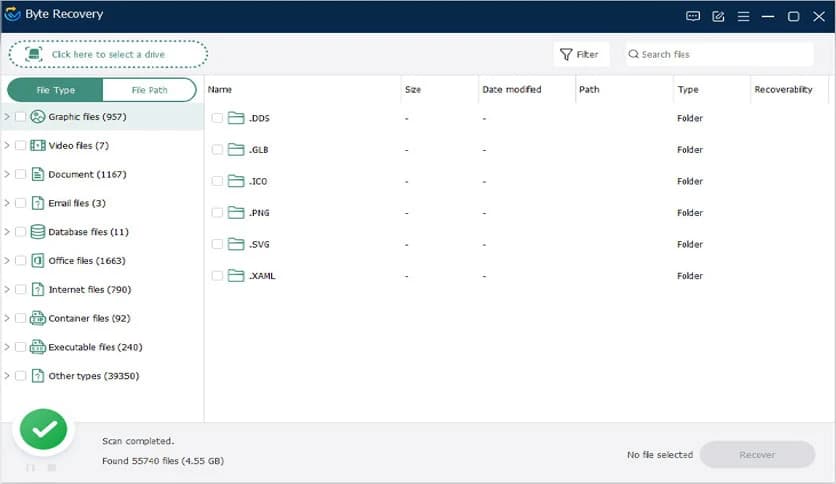Click the .SVG folder icon
836x484 pixels.
[236, 244]
